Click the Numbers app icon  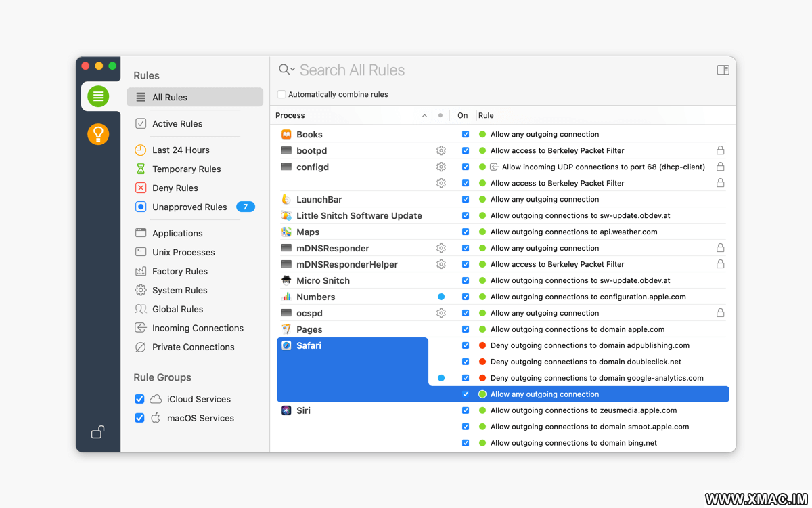286,297
